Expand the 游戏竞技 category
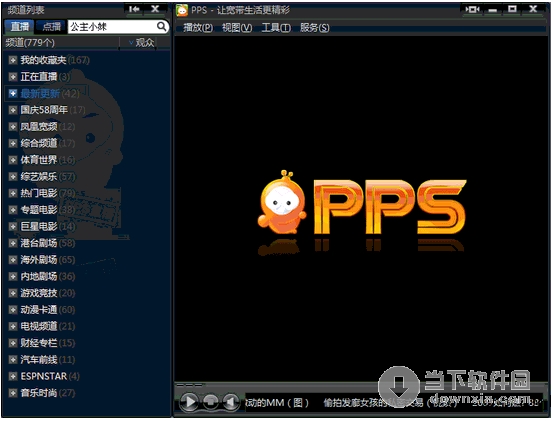Viewport: 554px width, 421px height. point(13,293)
